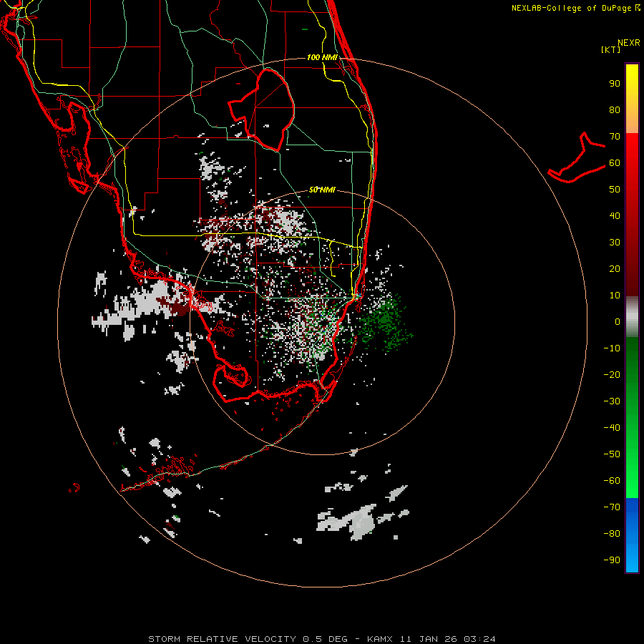
Task: Click the 60 value on the velocity scale
Action: (615, 163)
